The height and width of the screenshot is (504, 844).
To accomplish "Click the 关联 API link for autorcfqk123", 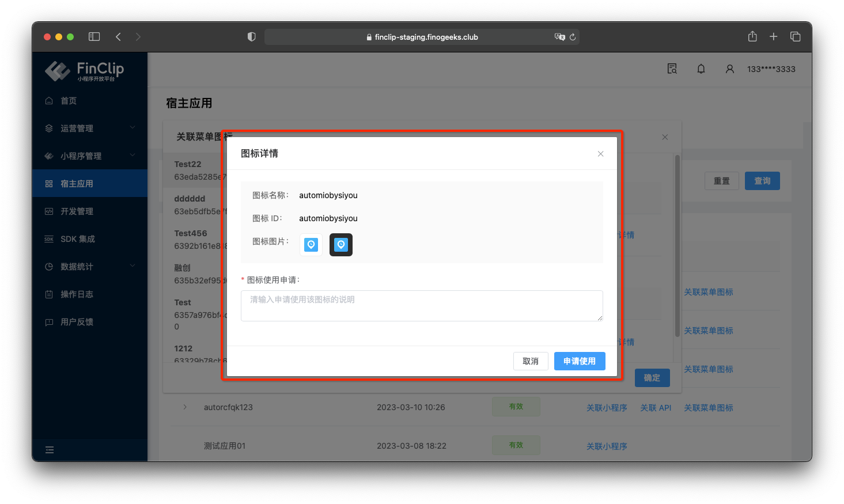I will 656,407.
